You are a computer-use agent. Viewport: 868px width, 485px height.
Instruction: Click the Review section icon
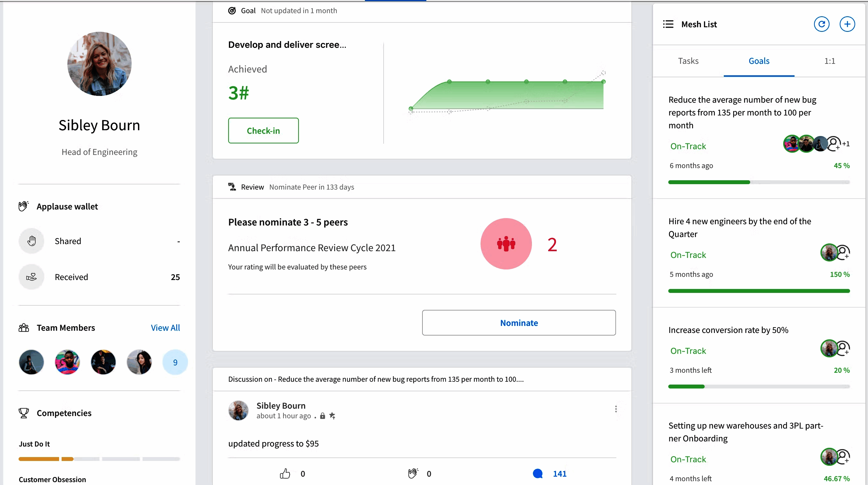click(231, 187)
